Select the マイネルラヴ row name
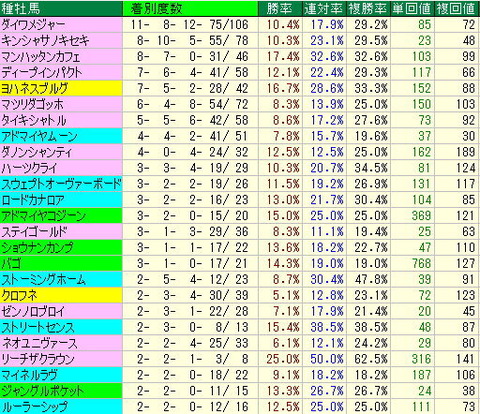This screenshot has height=414, width=480. [x=61, y=375]
